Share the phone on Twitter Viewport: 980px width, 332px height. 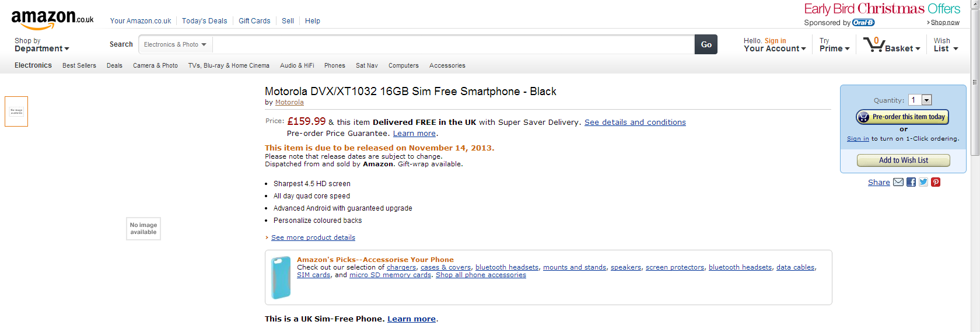[923, 182]
